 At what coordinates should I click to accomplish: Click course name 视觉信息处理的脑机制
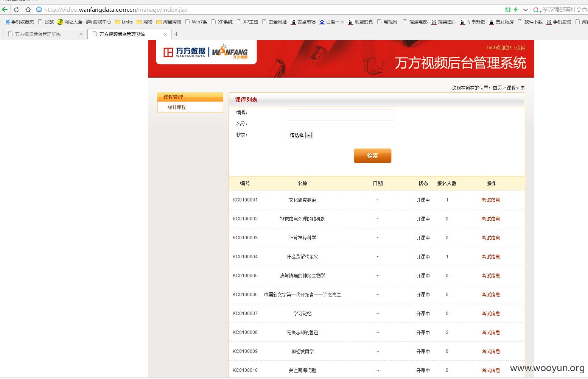point(302,219)
